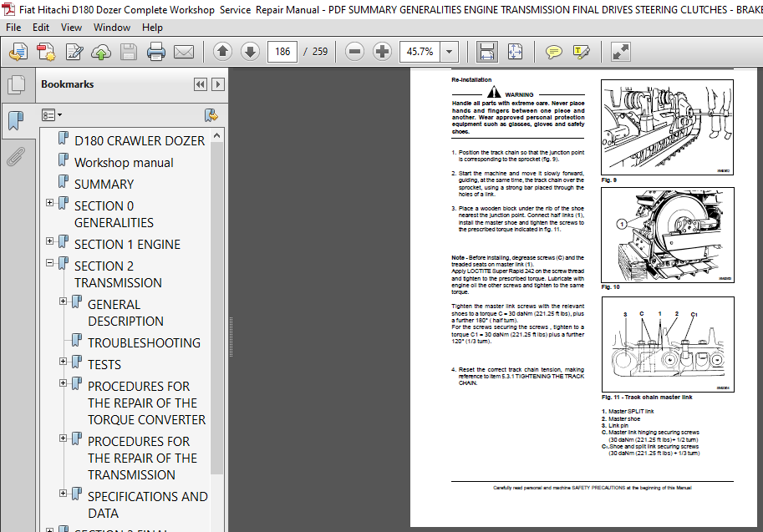The image size is (763, 532).
Task: Jump to TROUBLESHOOTING bookmark
Action: point(144,343)
